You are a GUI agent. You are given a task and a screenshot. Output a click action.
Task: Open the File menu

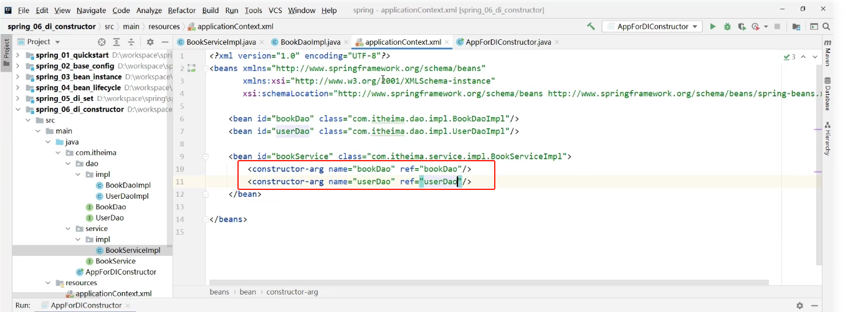pyautogui.click(x=24, y=11)
